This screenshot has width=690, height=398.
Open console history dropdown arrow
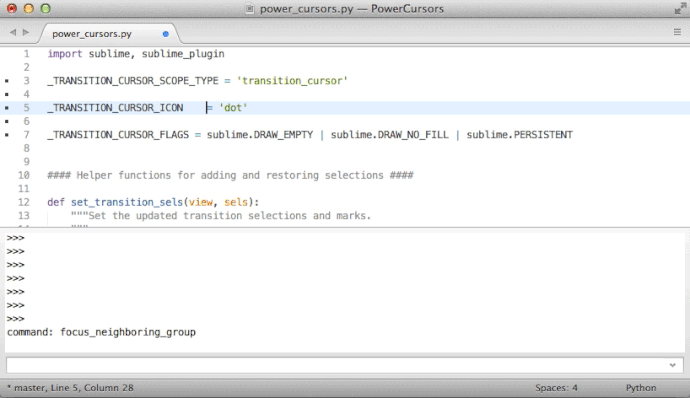tap(672, 365)
